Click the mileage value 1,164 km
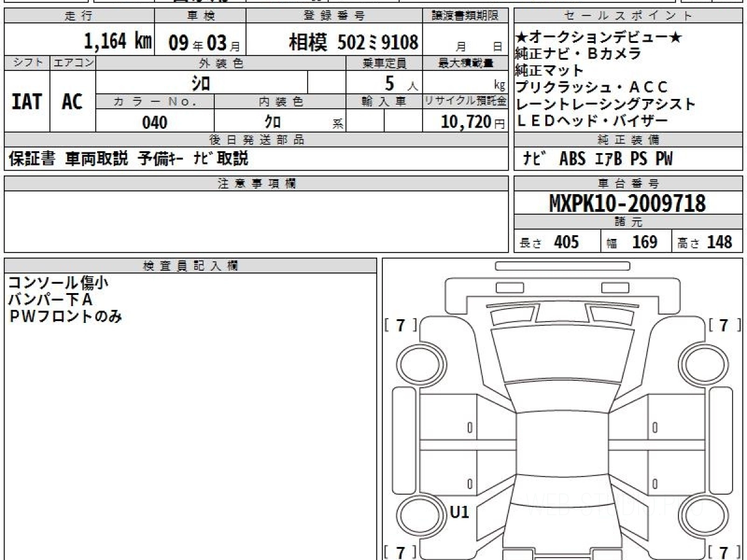Viewport: 747px width, 560px height. pos(118,42)
